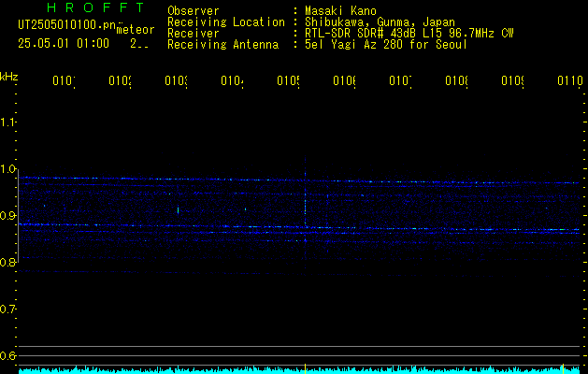Image resolution: width=588 pixels, height=374 pixels.
Task: Select the 0.9 kHz axis tick
Action: click(8, 216)
